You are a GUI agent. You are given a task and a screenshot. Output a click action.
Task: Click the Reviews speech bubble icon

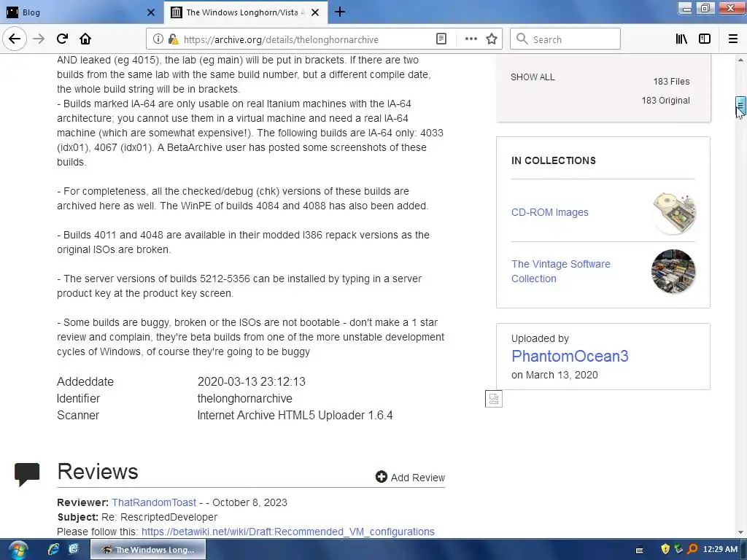tap(27, 474)
